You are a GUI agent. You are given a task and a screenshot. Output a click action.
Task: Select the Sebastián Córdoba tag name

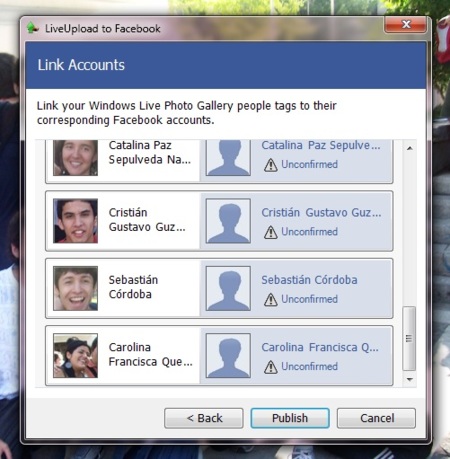[x=133, y=287]
